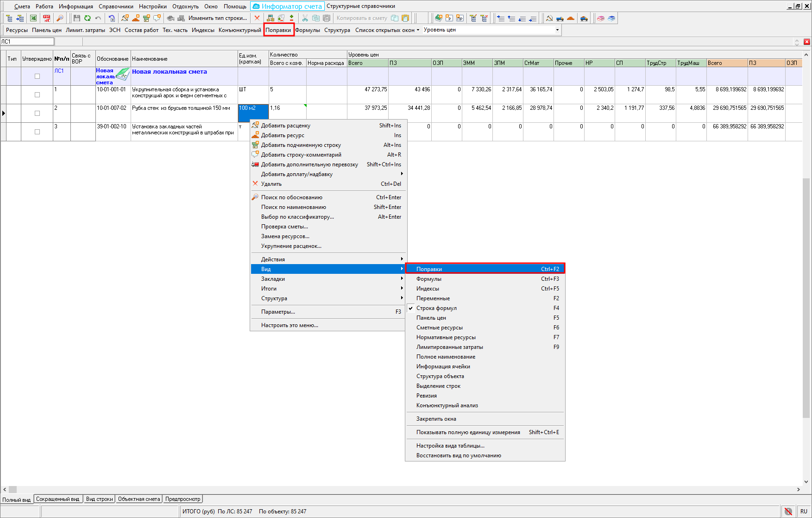Screen dimensions: 812x518
Task: Tick the Утверждено checkbox in row 1
Action: [x=37, y=95]
